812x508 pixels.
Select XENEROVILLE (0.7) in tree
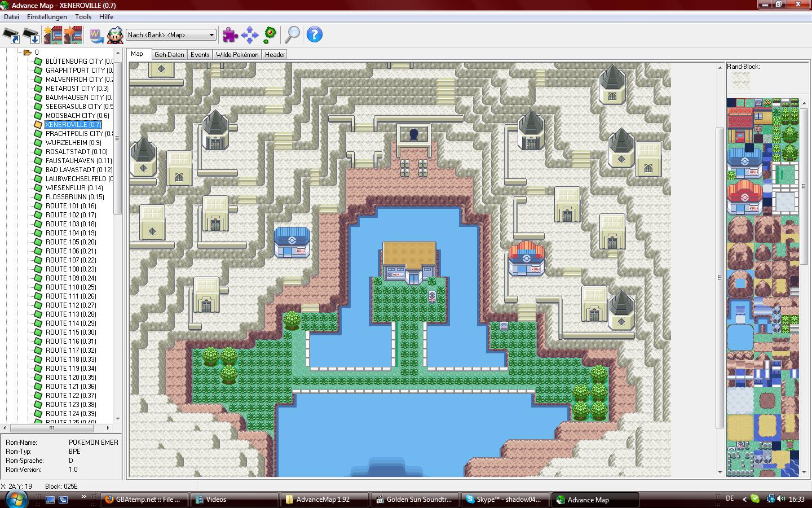73,125
